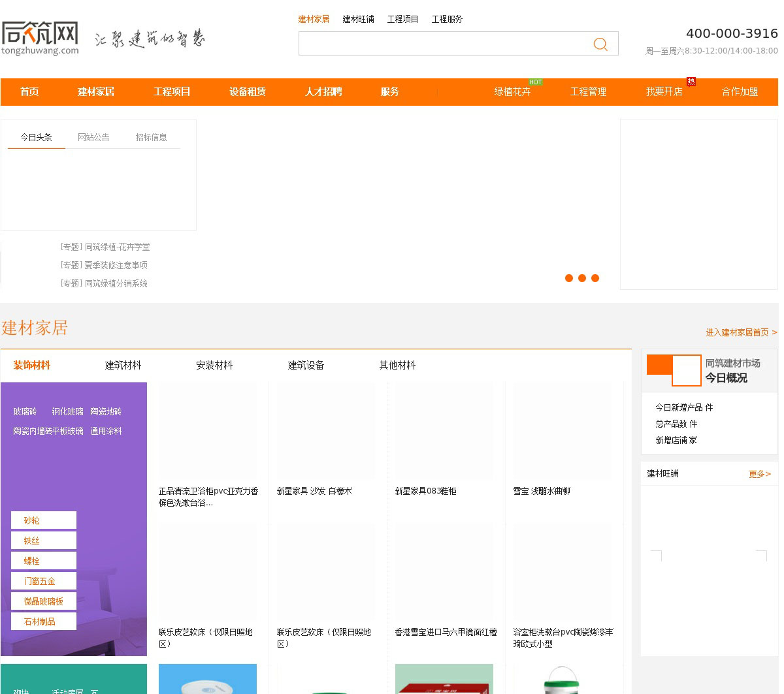Click the first carousel dot indicator
Viewport: 784px width, 694px height.
(569, 278)
